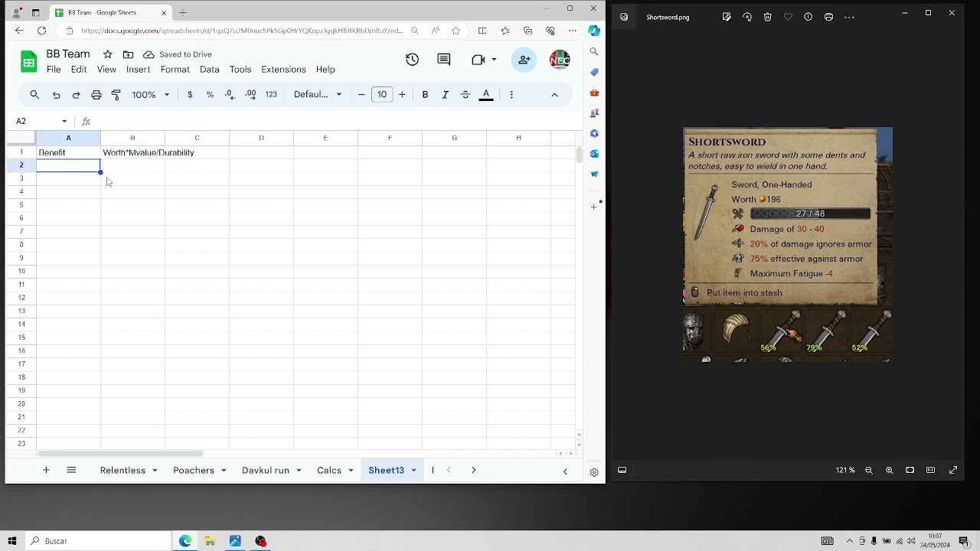The width and height of the screenshot is (980, 551).
Task: Open the zoom level 100% dropdown
Action: (150, 95)
